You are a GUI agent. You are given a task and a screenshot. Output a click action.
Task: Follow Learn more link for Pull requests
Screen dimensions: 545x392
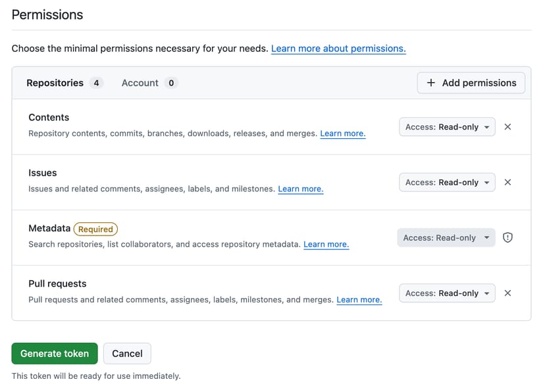pos(359,300)
